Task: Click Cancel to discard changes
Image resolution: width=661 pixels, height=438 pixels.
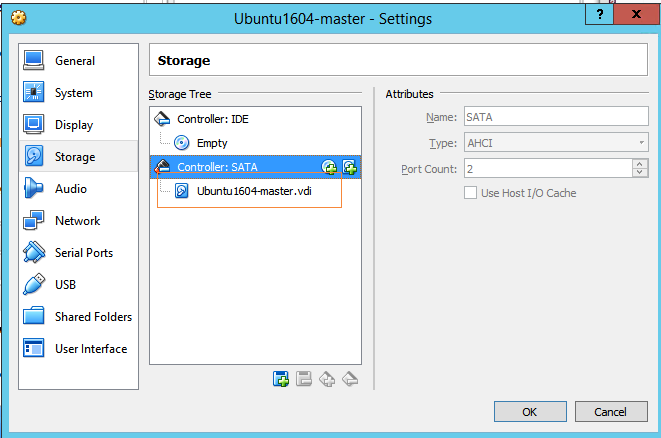Action: (611, 411)
